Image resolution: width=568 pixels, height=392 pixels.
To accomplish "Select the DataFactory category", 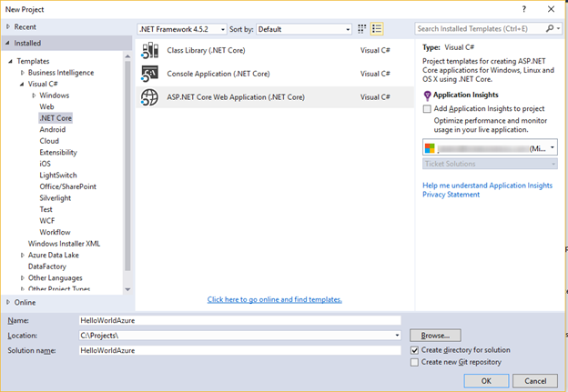I will point(47,266).
